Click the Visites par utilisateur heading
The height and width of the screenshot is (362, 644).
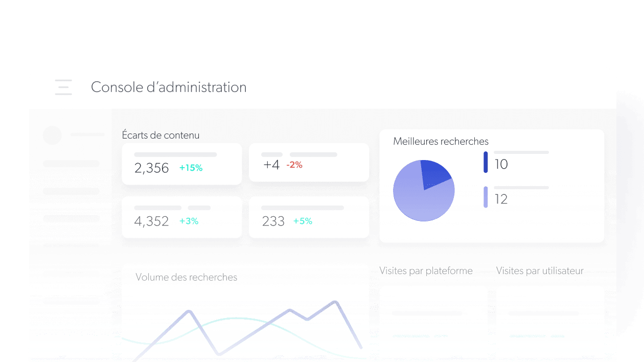pos(540,271)
